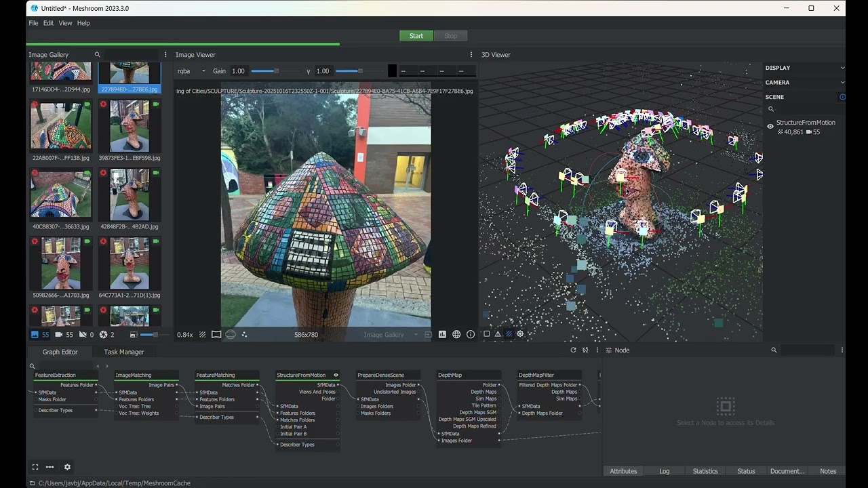Click the intrinsics aperture icon showing 2
868x488 pixels.
click(x=103, y=335)
